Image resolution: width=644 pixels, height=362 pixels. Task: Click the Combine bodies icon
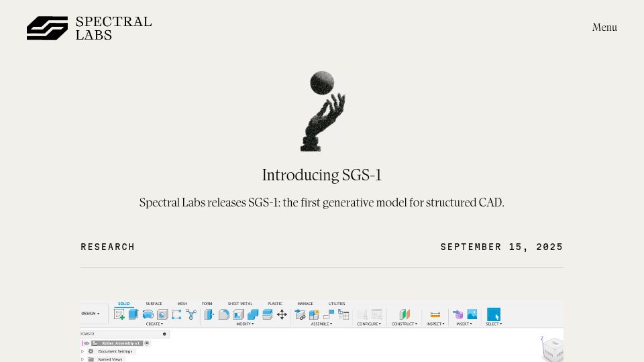(x=253, y=314)
